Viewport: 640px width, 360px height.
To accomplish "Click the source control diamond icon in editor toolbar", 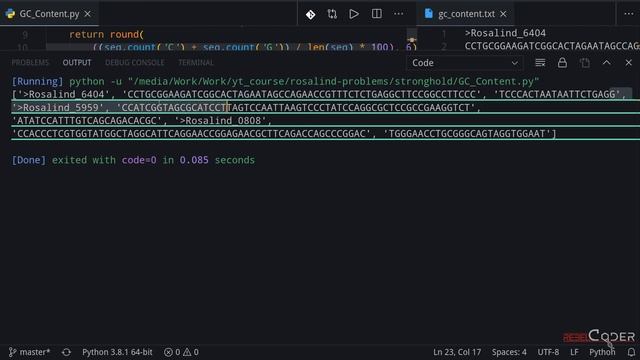I will 310,14.
